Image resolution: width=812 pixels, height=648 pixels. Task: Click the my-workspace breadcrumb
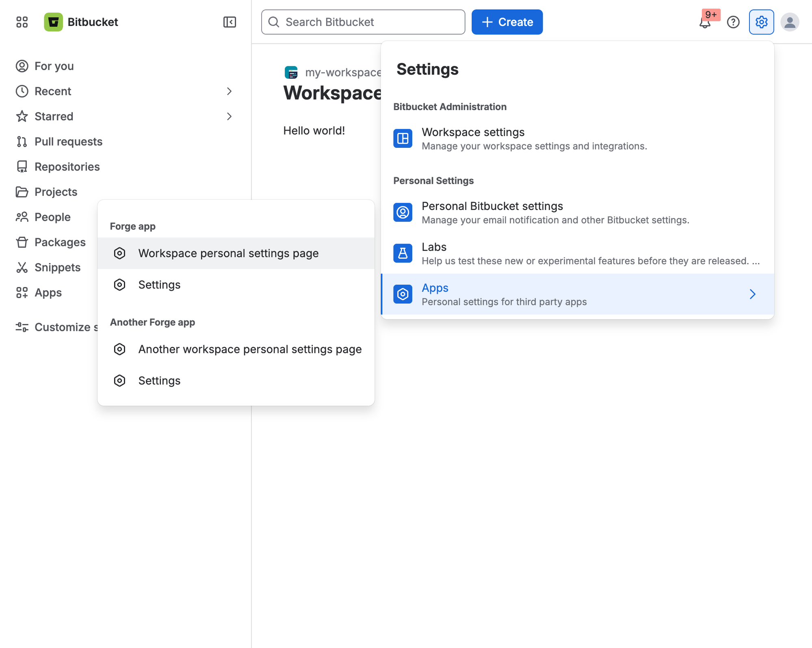343,72
